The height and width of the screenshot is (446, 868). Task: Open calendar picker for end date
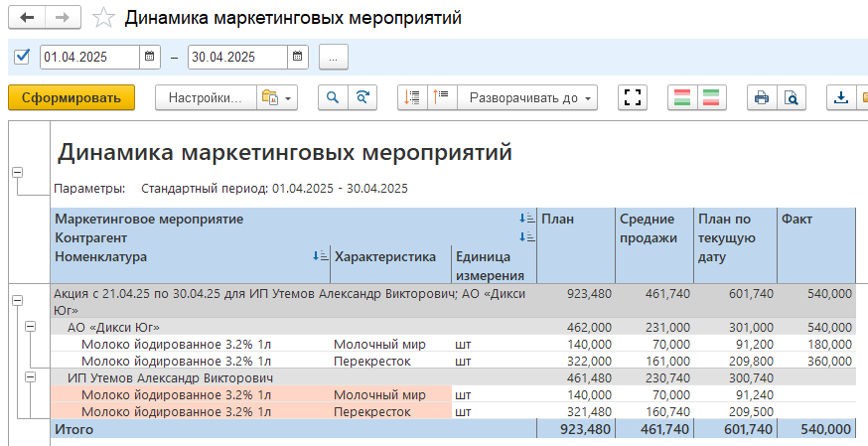coord(297,58)
